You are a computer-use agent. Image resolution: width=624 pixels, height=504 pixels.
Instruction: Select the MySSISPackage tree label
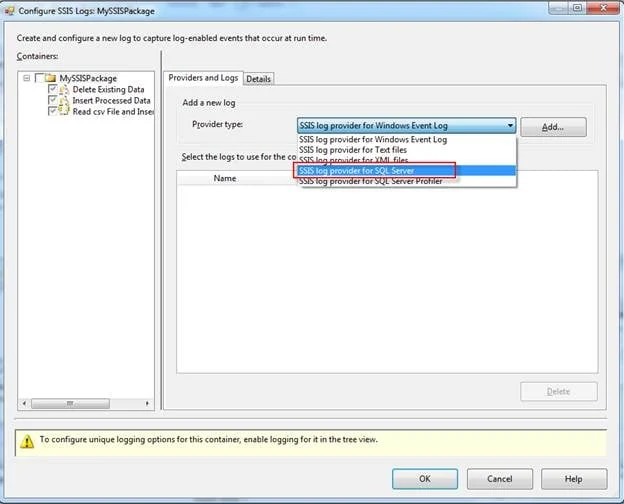[x=88, y=78]
